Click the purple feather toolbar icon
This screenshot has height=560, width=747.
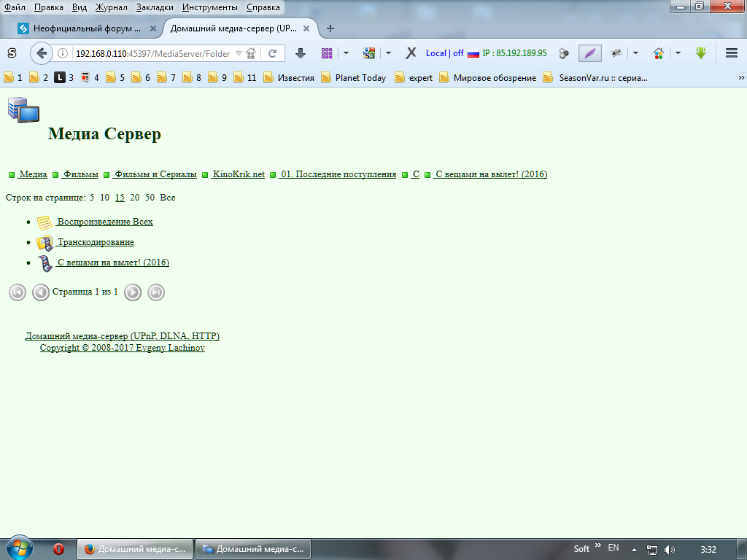[589, 53]
